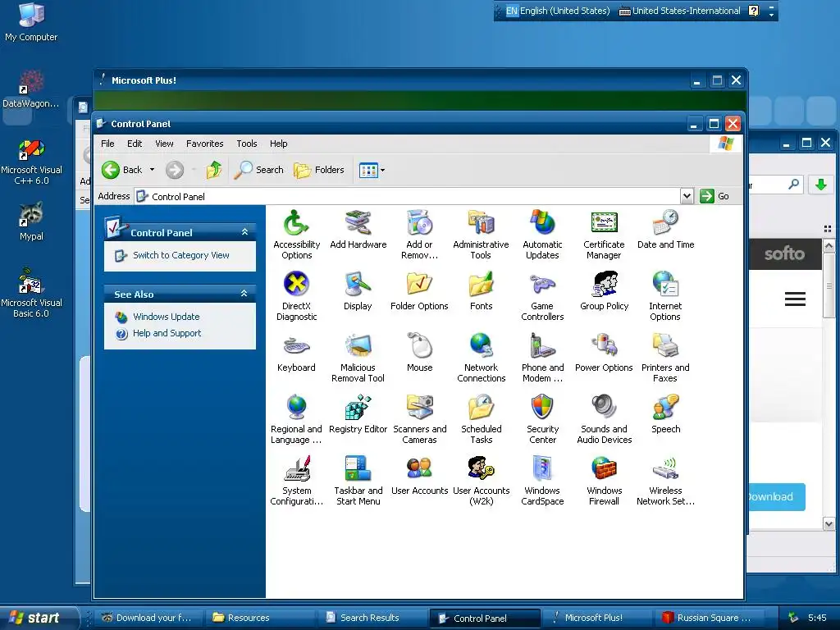Open Keyboard settings icon
The width and height of the screenshot is (840, 630).
296,347
